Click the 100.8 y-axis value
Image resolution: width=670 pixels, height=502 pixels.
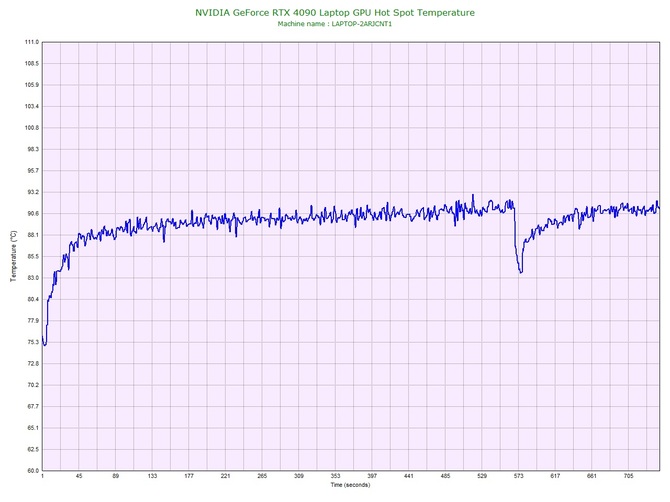click(32, 128)
